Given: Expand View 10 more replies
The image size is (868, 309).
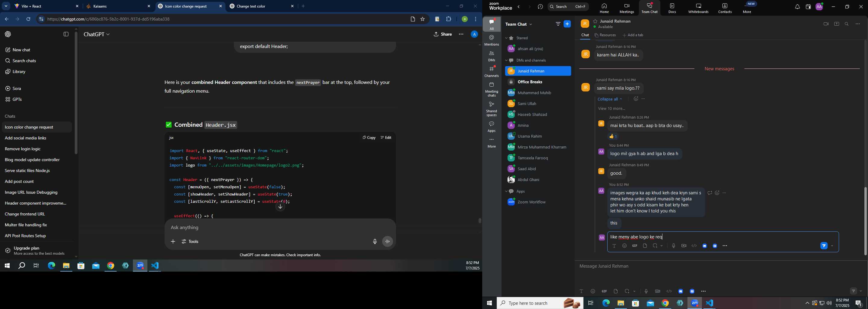Looking at the screenshot, I should click(612, 109).
